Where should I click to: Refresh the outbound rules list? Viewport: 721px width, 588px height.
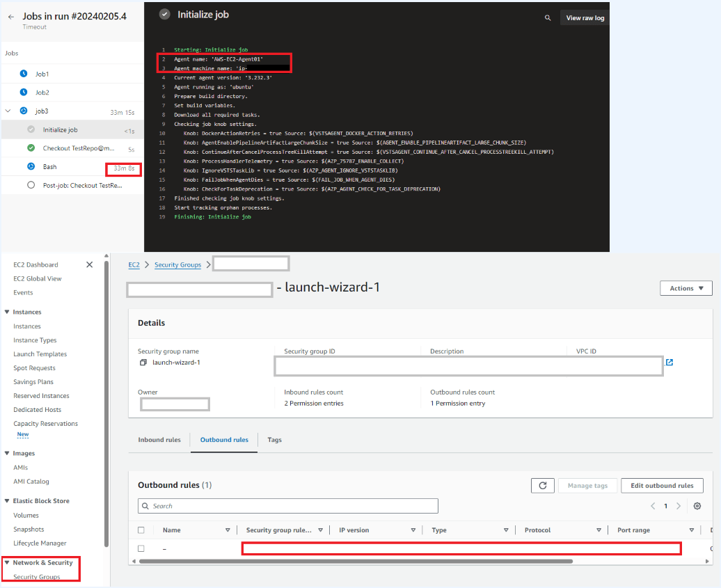pyautogui.click(x=543, y=486)
